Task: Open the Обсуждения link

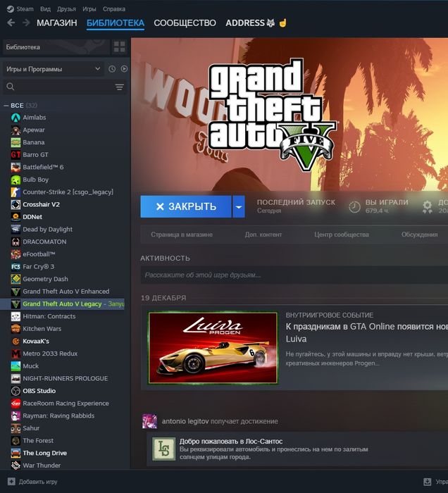Action: tap(419, 235)
